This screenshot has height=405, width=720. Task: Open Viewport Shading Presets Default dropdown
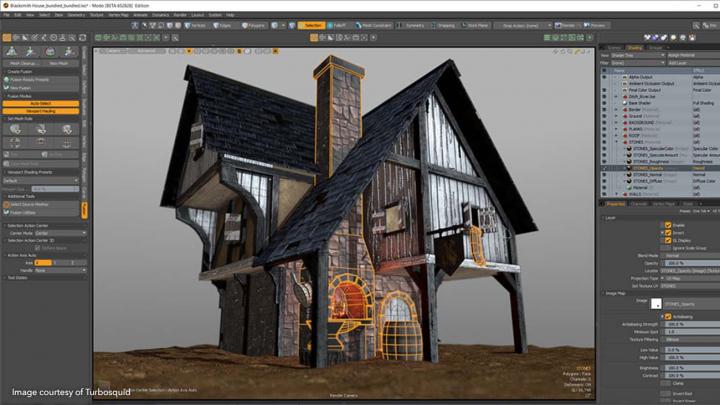coord(41,180)
